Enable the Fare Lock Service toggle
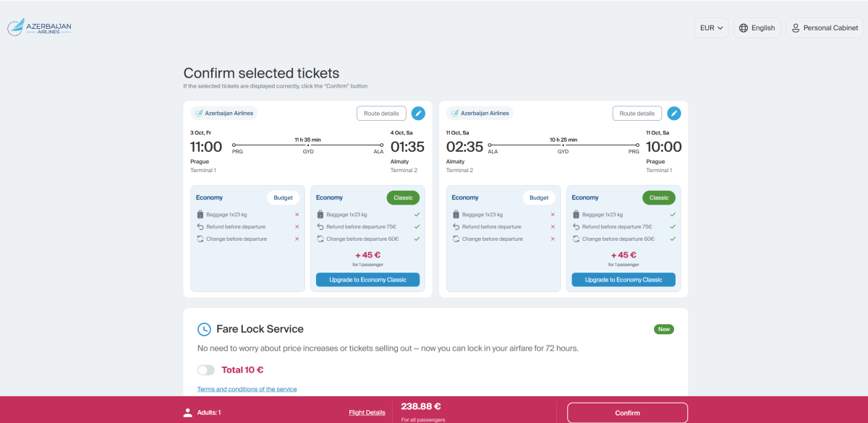The height and width of the screenshot is (423, 868). pyautogui.click(x=206, y=370)
